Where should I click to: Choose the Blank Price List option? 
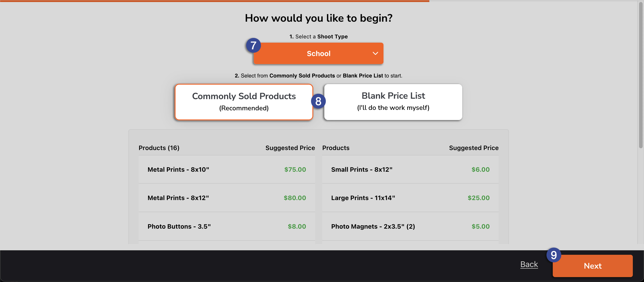coord(393,102)
